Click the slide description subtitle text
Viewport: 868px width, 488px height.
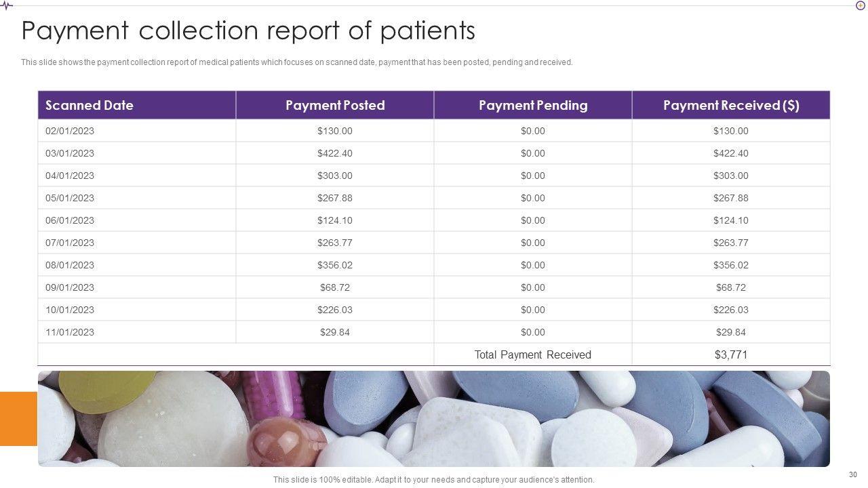pyautogui.click(x=297, y=62)
